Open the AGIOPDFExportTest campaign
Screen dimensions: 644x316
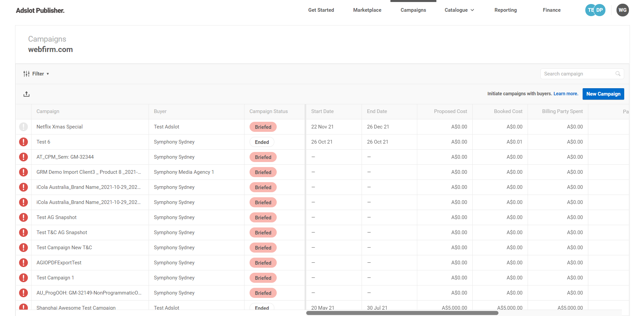(59, 263)
